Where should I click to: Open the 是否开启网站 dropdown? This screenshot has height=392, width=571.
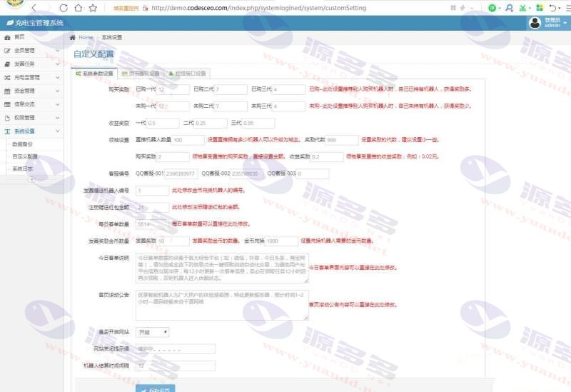click(152, 332)
